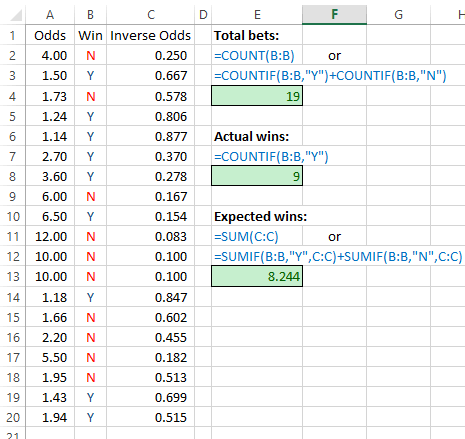Select inverse odds value 0.877
The height and width of the screenshot is (439, 465).
tap(151, 136)
